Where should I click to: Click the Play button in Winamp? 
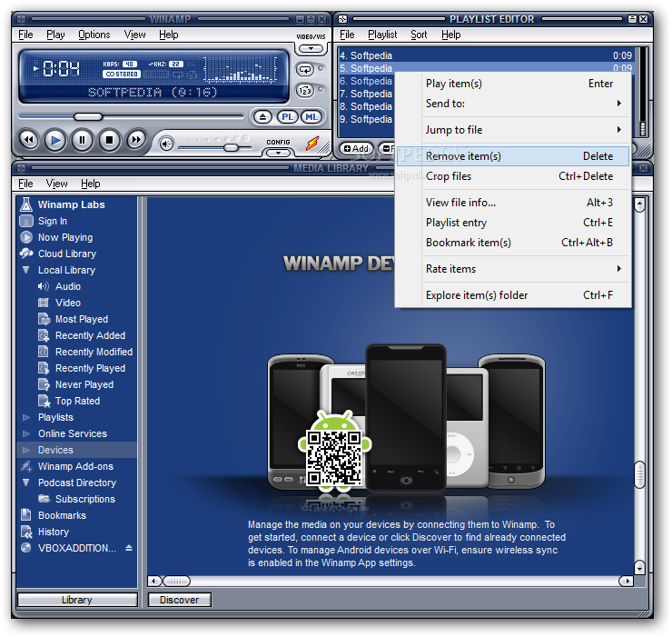click(55, 140)
